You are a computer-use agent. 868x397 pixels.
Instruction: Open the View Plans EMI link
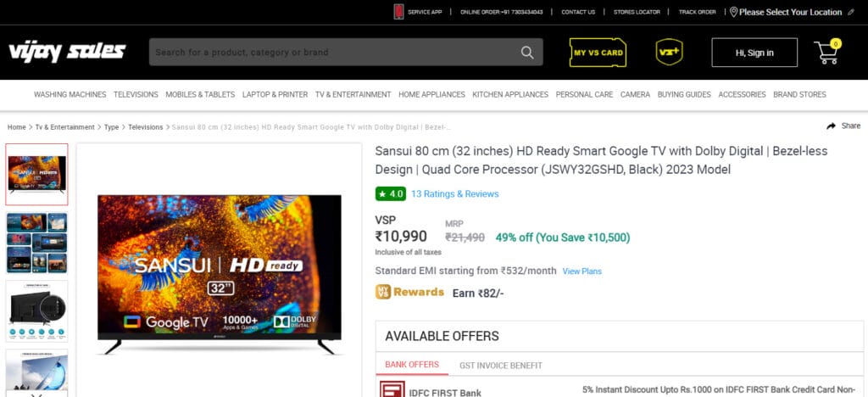point(581,271)
